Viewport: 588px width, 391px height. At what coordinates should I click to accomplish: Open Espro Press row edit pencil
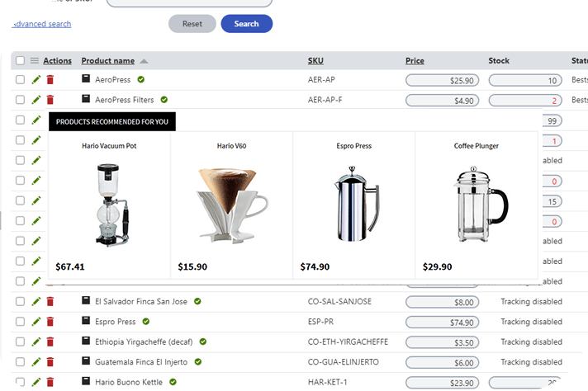point(36,322)
